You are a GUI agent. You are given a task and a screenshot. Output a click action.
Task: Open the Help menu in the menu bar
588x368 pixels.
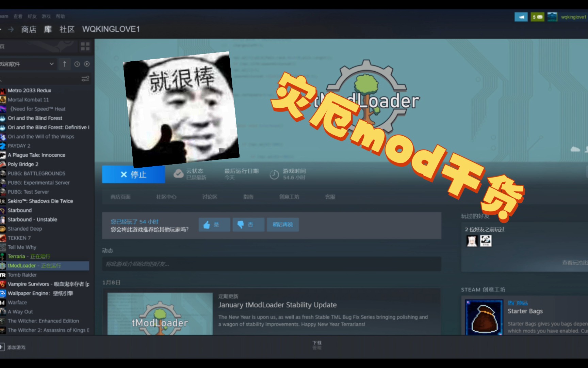click(60, 16)
